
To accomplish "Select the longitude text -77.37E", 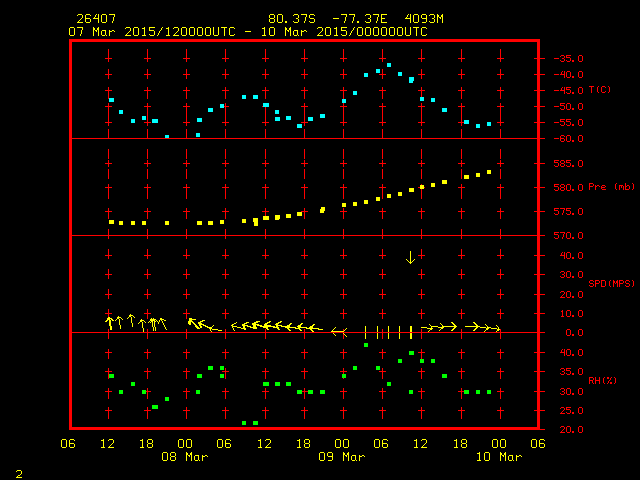I will (x=360, y=19).
